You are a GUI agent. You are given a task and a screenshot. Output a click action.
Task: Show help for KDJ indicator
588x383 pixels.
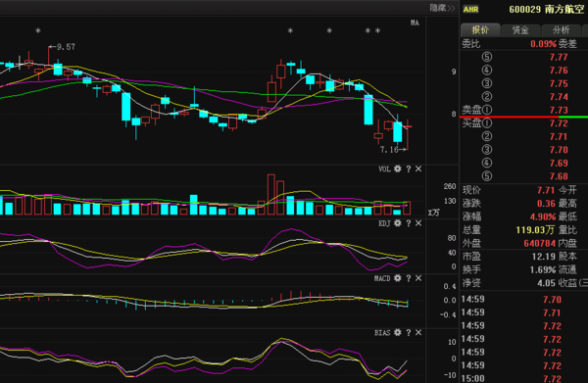click(x=409, y=223)
